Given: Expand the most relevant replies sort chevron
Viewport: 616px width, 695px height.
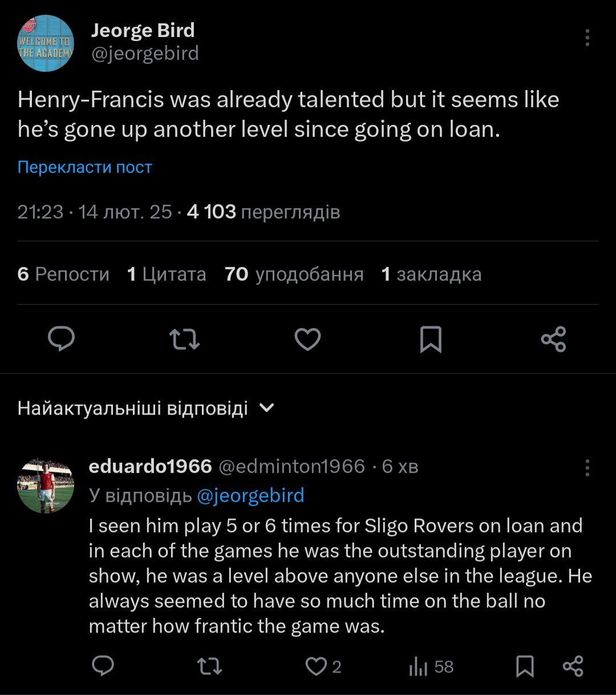Looking at the screenshot, I should point(267,408).
